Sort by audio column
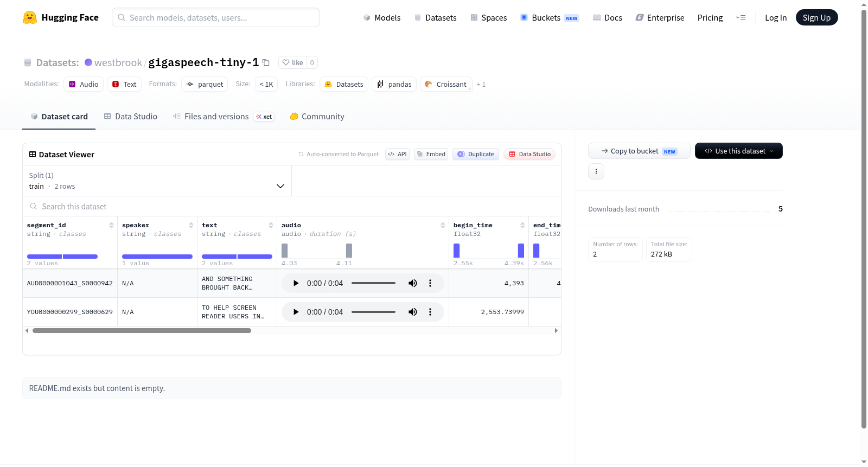 pos(443,225)
